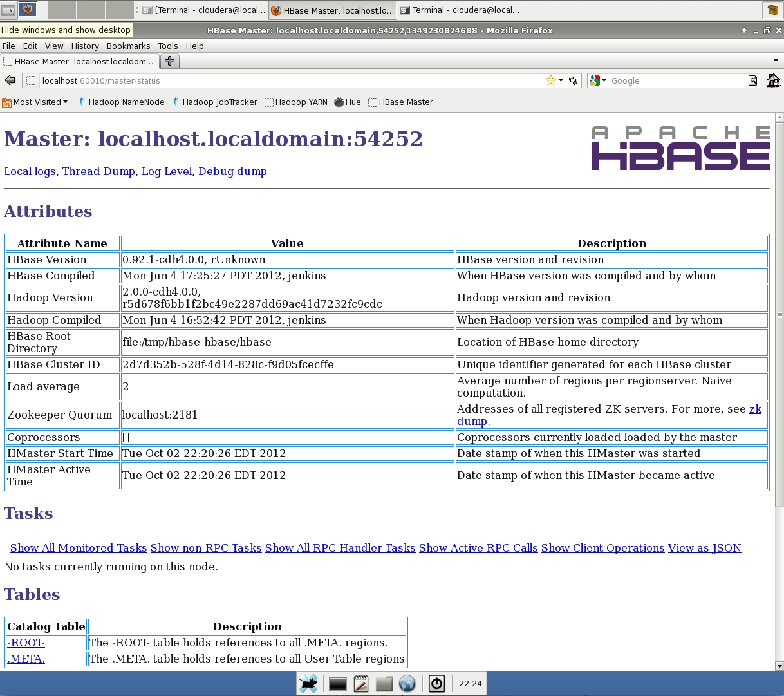Click Show non-RPC Tasks

206,548
